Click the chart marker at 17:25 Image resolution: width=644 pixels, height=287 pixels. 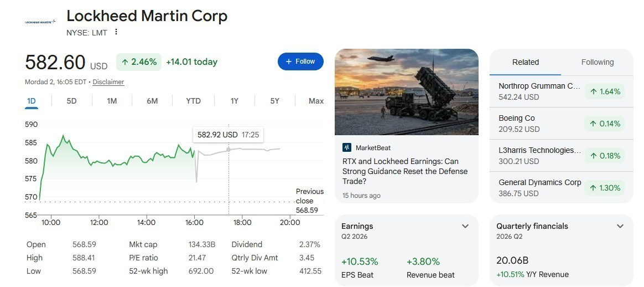pos(228,149)
